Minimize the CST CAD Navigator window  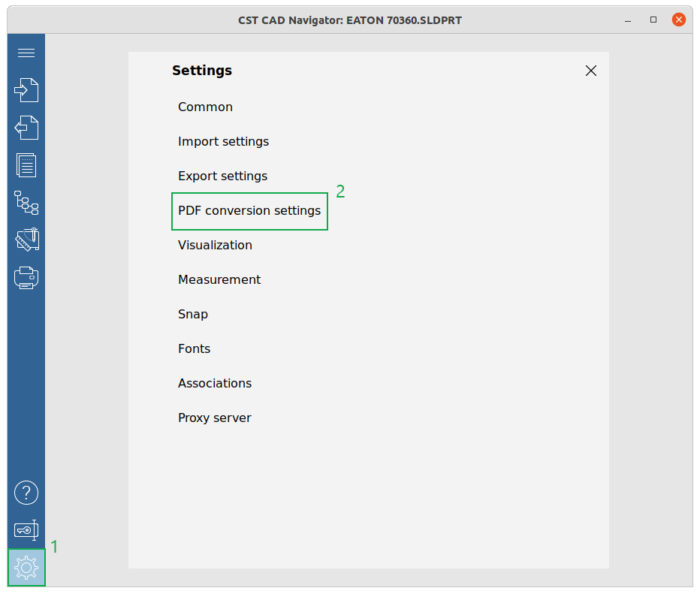(628, 20)
